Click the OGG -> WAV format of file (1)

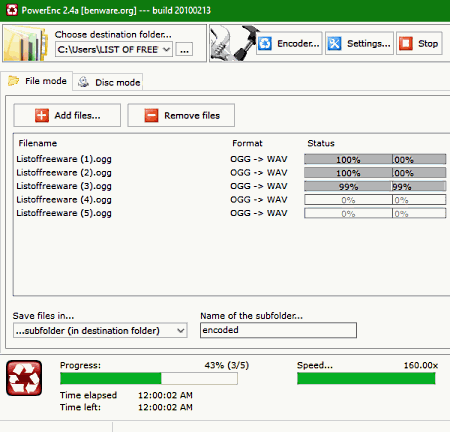259,159
